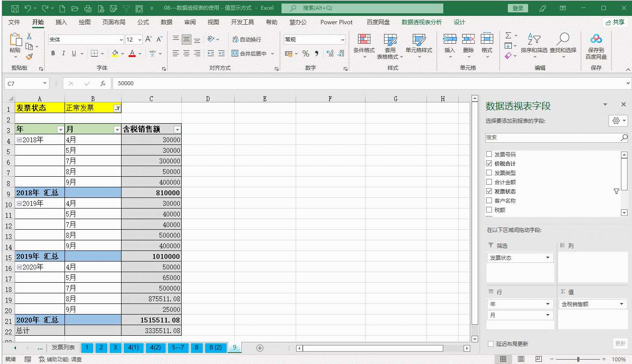Viewport: 632px width, 364px height.
Task: Check the 客户名称 field checkbox
Action: (x=489, y=201)
